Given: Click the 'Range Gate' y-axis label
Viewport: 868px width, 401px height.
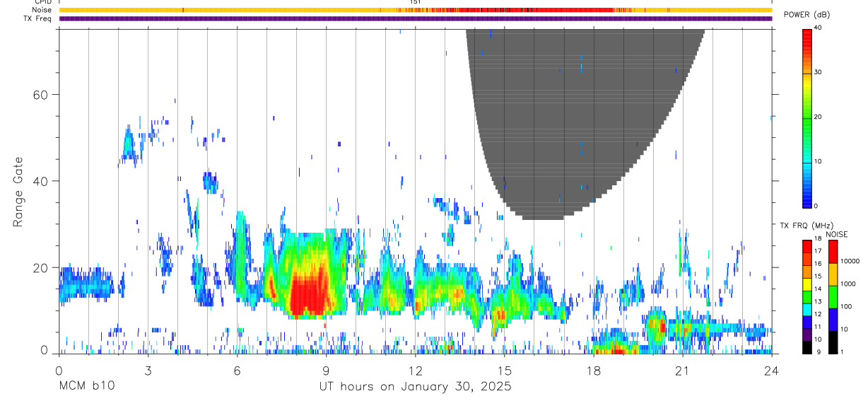Looking at the screenshot, I should tap(18, 191).
